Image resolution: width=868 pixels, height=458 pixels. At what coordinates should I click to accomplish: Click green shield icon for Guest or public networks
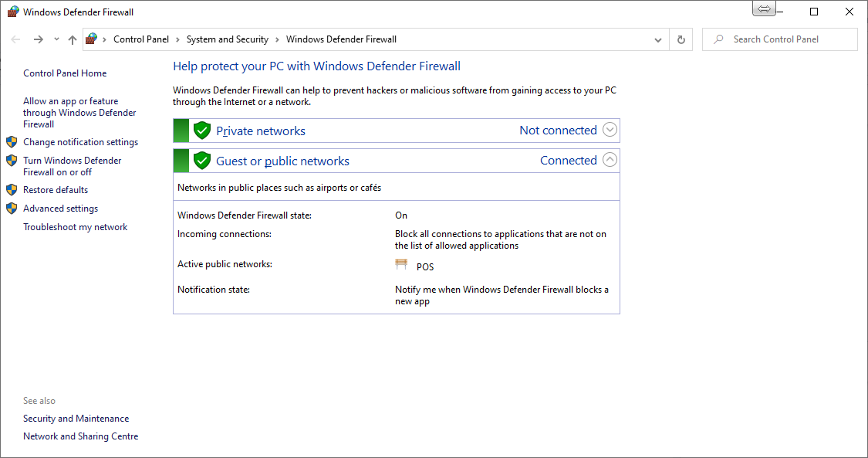click(202, 161)
